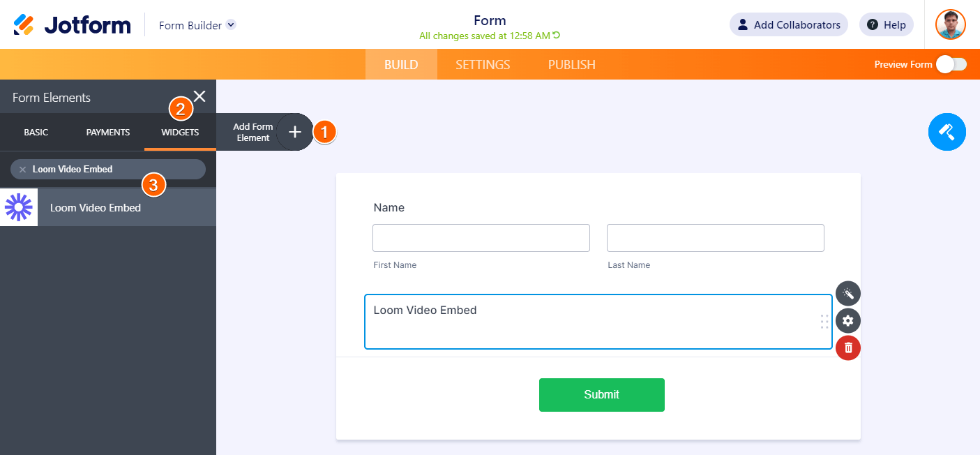Click the plus Add Form Element icon
Viewport: 980px width, 455px height.
(295, 132)
